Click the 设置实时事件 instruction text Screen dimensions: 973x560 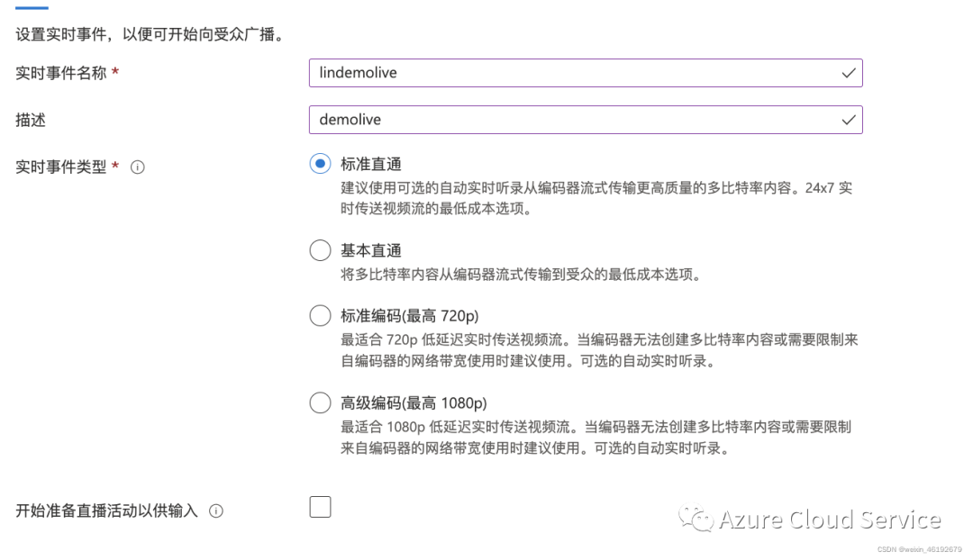pyautogui.click(x=150, y=37)
